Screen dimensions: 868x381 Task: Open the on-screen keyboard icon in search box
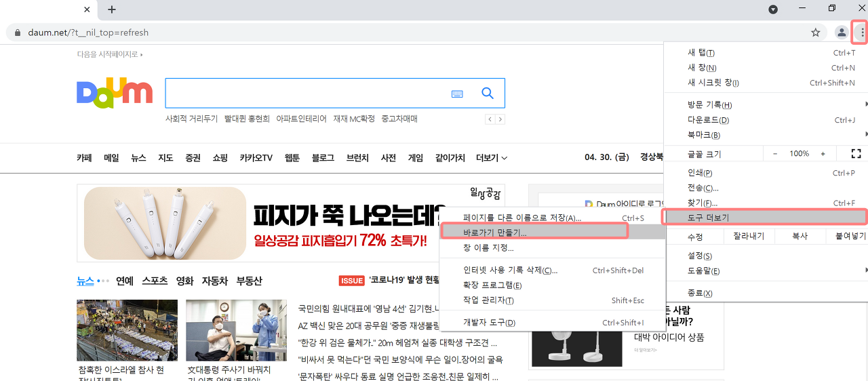(457, 94)
